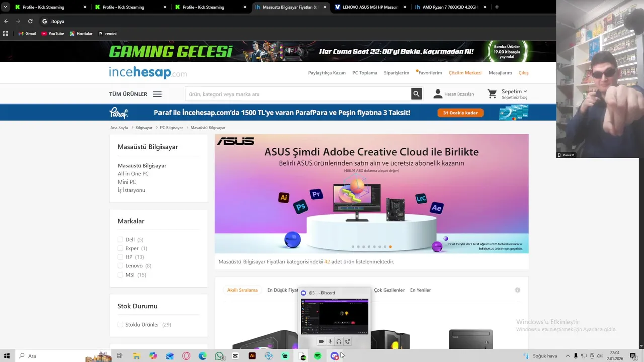Click the Çıkış logout link

[x=523, y=73]
